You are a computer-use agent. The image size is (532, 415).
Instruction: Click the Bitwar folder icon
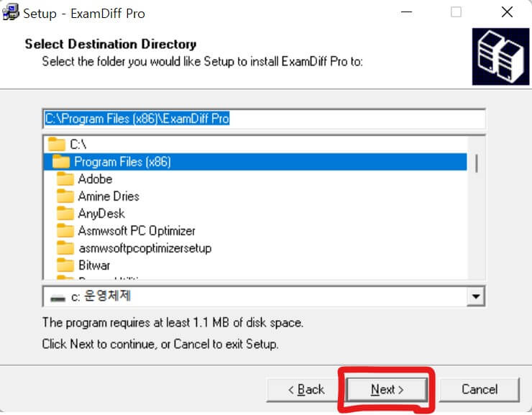click(65, 265)
